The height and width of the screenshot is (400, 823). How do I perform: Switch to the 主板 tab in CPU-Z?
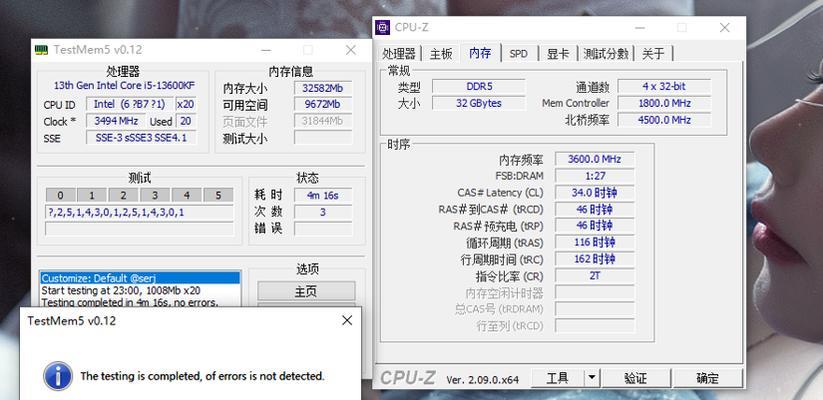[441, 53]
